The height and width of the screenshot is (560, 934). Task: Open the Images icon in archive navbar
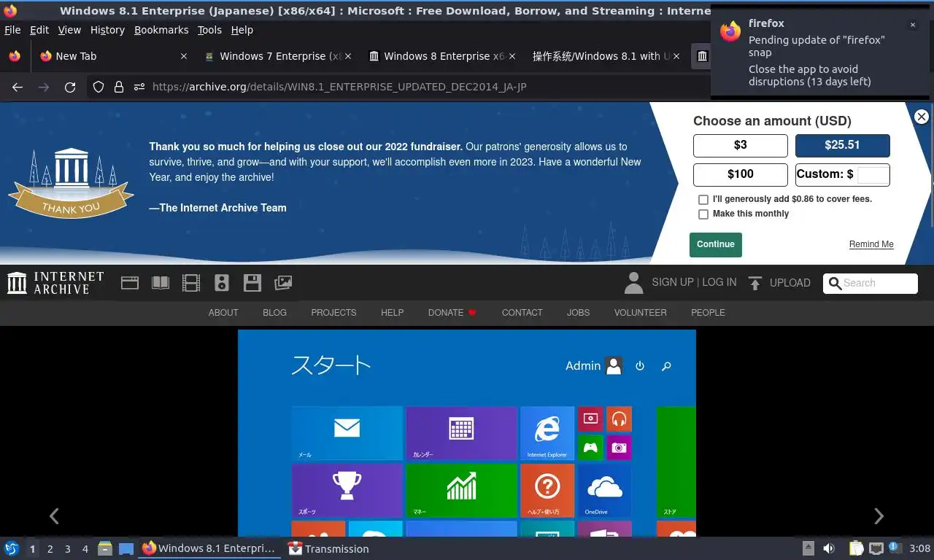click(283, 283)
